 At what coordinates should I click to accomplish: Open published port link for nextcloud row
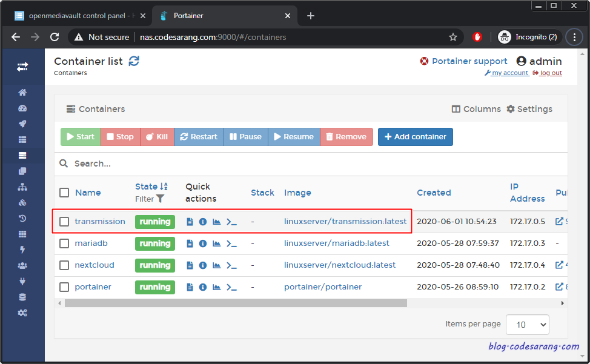click(560, 265)
